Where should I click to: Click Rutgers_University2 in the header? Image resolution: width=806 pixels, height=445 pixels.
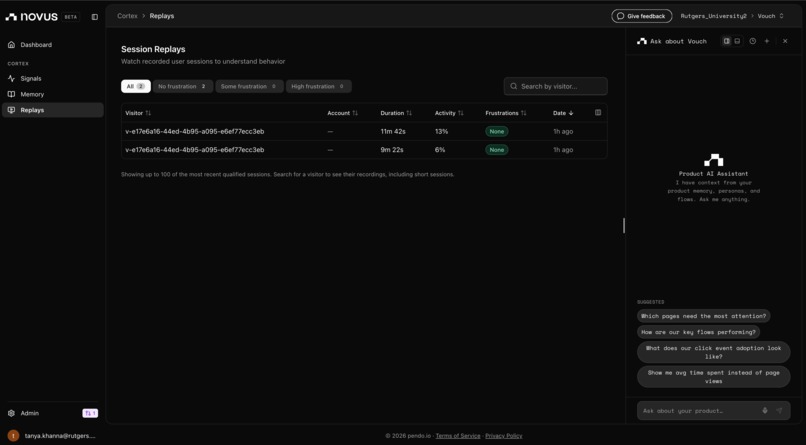[713, 16]
